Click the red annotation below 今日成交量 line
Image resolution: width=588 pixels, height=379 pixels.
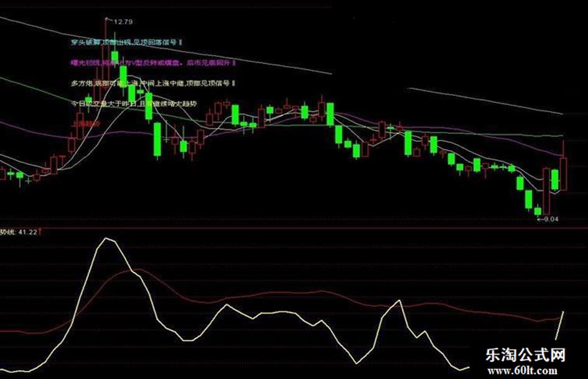(x=86, y=124)
